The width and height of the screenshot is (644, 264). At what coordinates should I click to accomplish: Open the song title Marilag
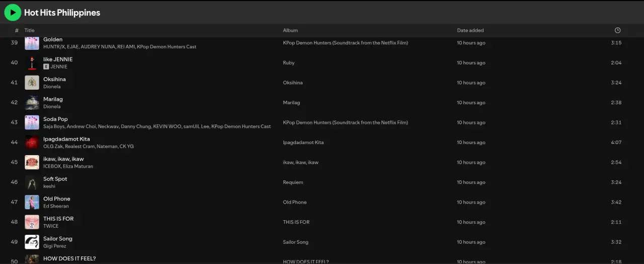coord(53,99)
